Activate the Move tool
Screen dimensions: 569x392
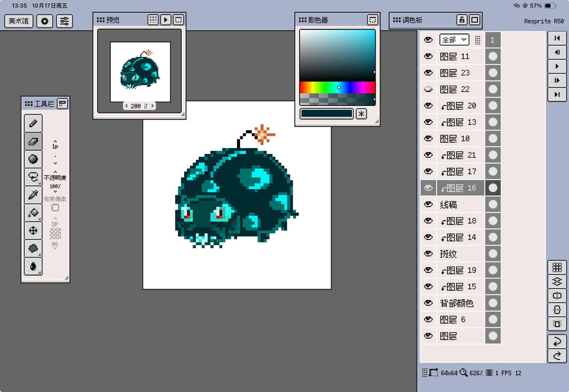[x=33, y=230]
